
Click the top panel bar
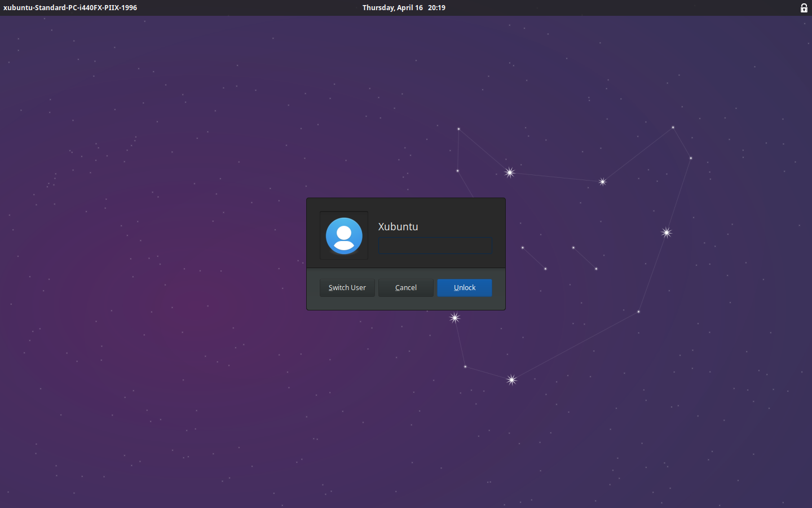[x=226, y=8]
